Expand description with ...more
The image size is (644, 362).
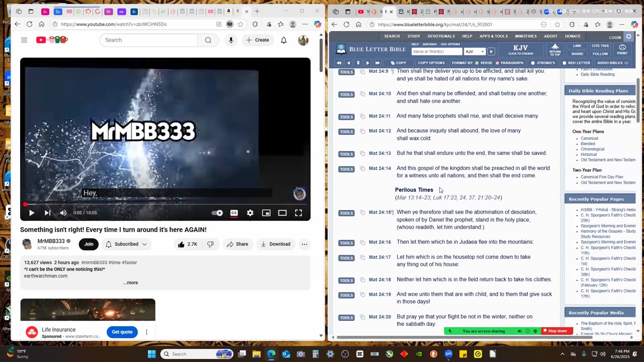[x=130, y=283]
